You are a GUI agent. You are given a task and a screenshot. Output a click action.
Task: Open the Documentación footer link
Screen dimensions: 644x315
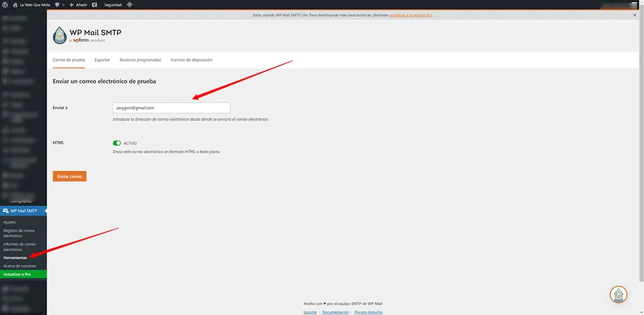[x=336, y=312]
